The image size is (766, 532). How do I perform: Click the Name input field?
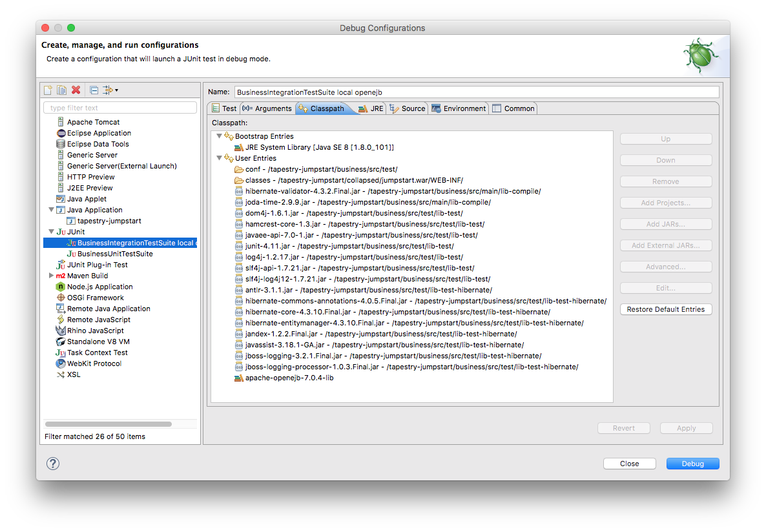coord(477,92)
